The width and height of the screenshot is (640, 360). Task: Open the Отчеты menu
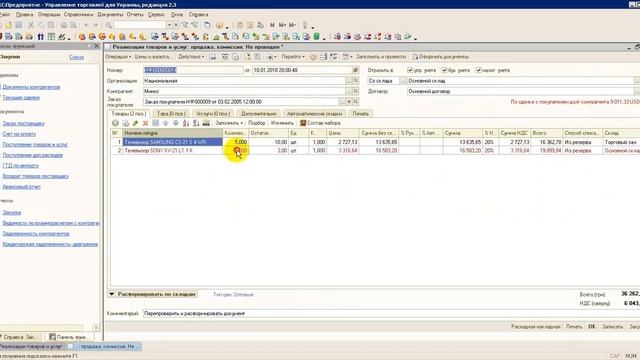[135, 14]
